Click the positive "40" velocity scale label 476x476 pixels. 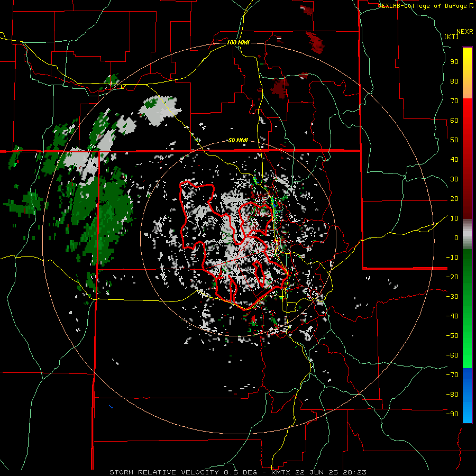coord(454,159)
